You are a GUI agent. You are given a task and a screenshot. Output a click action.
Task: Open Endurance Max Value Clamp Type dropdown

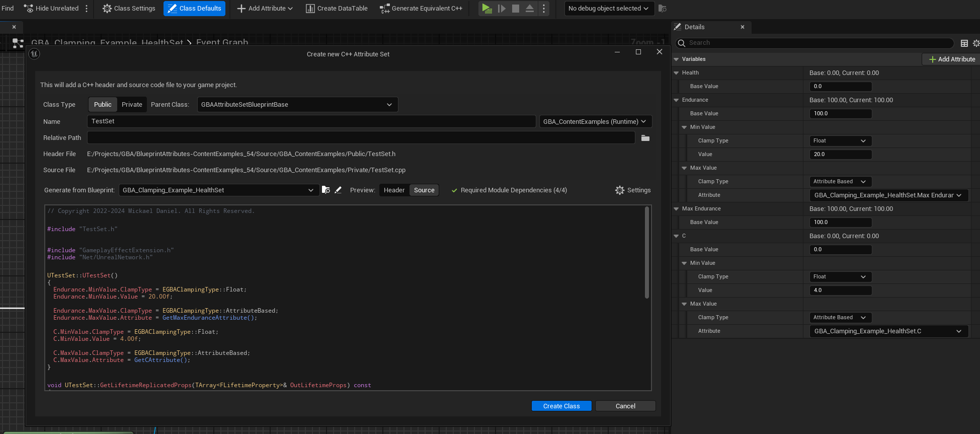(841, 182)
